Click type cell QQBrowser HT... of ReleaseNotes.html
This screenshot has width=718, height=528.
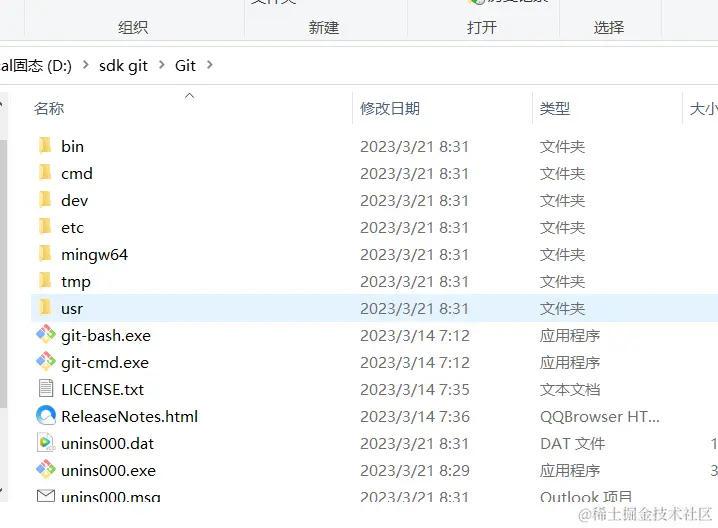point(599,417)
